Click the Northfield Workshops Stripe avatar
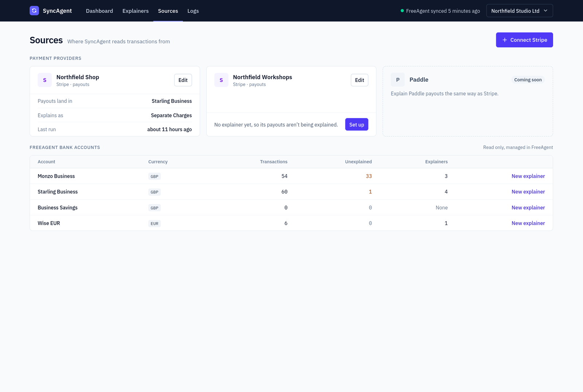This screenshot has width=583, height=392. coord(221,80)
